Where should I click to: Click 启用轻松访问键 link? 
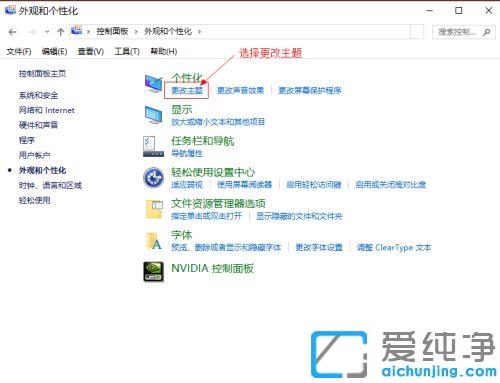coord(314,185)
